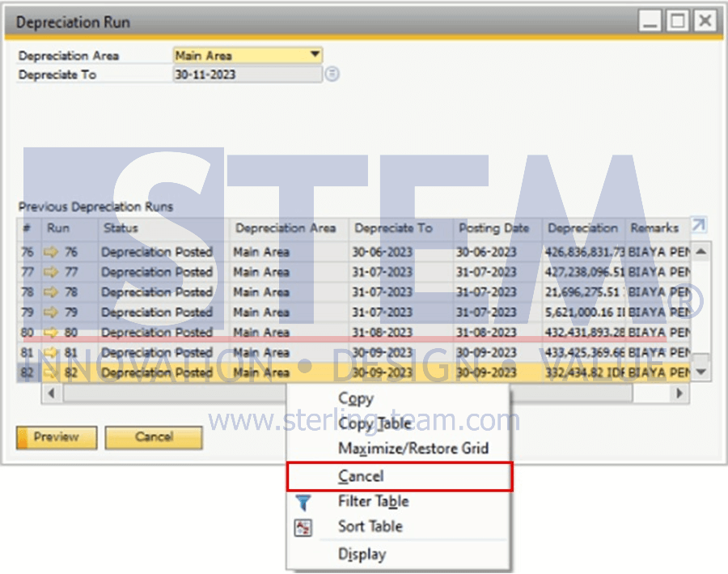Select Copy Table from the context menu

click(375, 423)
